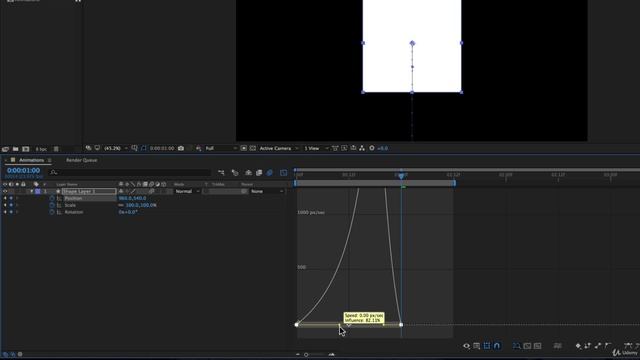Open the choose graph type options icon
This screenshot has height=360, width=640.
click(476, 346)
